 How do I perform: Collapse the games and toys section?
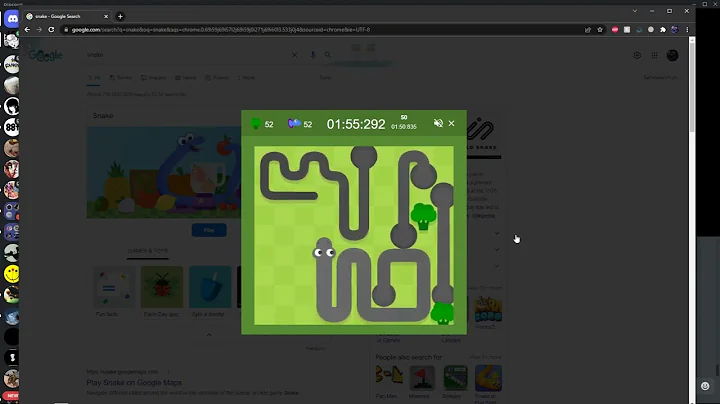click(209, 335)
